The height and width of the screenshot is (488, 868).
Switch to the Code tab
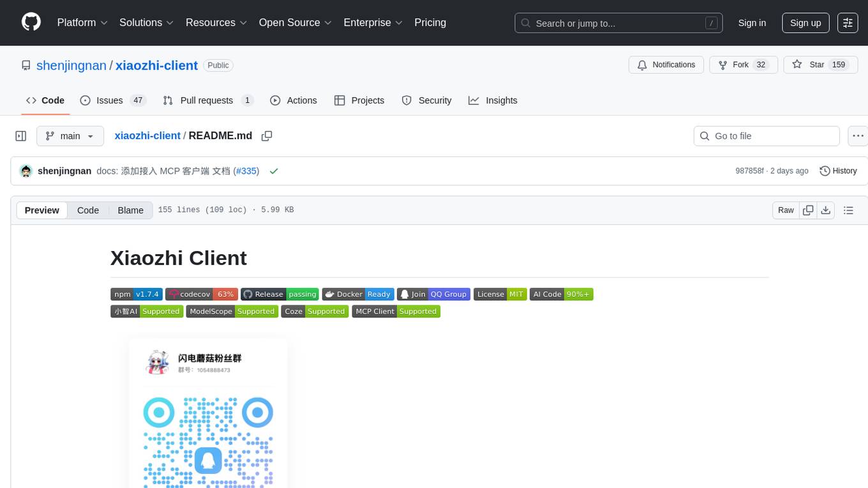[45, 100]
